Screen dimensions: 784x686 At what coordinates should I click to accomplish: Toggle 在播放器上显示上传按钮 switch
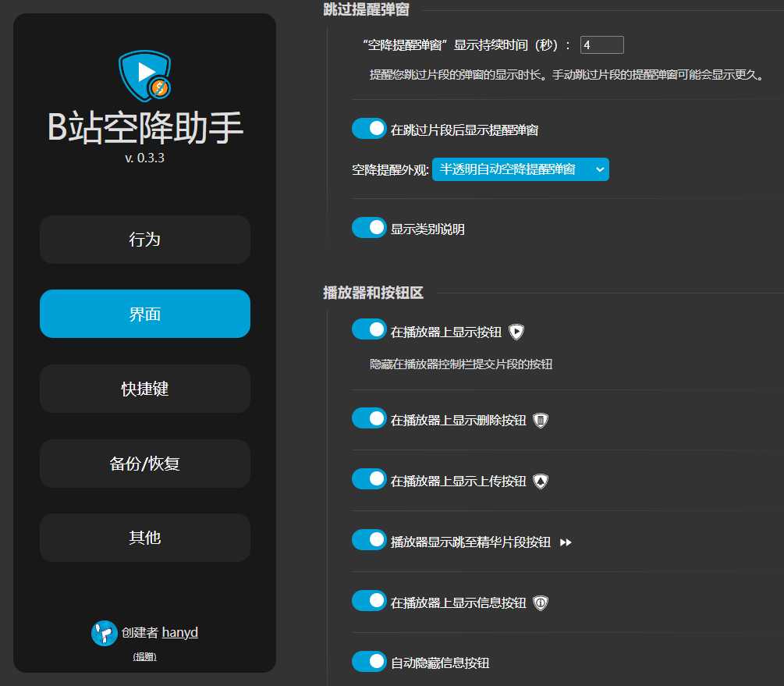(x=369, y=479)
